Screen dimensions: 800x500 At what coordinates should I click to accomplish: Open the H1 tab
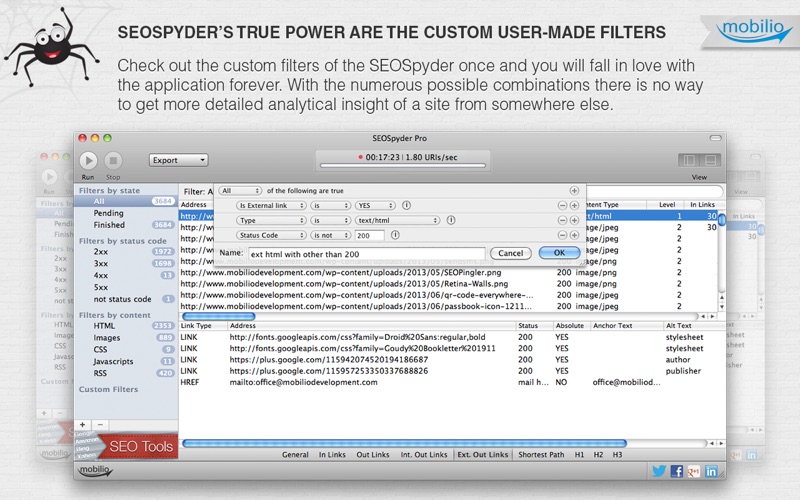pyautogui.click(x=580, y=455)
